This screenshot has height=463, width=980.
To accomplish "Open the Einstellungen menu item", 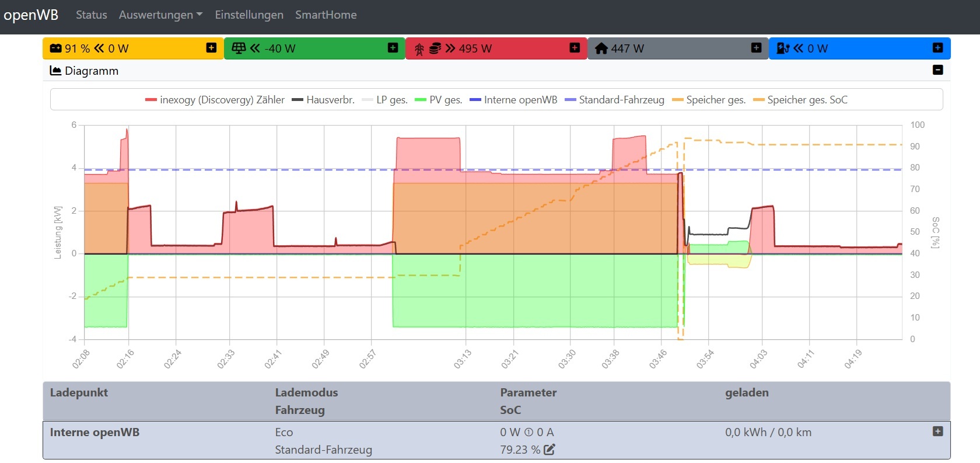I will pos(249,15).
